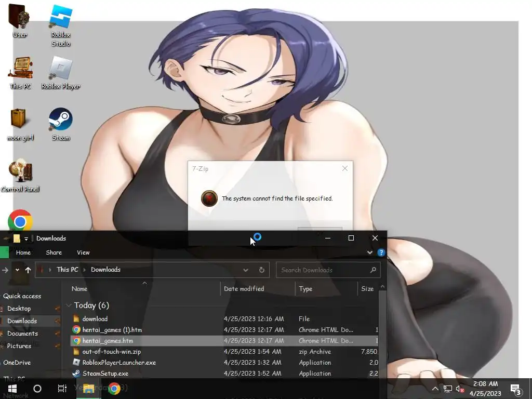Open Pictures in navigation pane

[19, 345]
